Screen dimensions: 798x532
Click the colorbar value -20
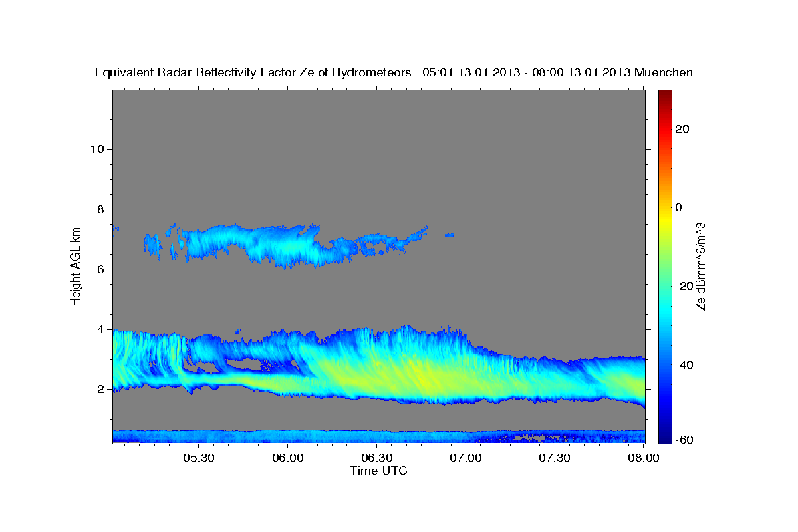click(684, 286)
